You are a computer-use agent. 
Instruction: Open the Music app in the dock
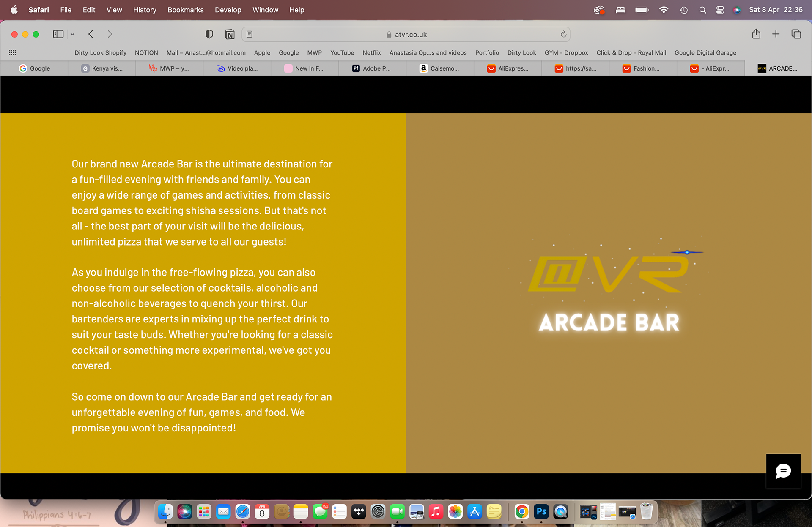[436, 512]
